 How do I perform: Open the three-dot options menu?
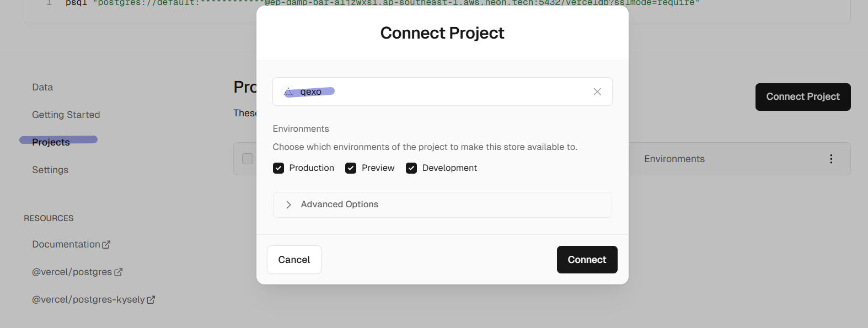(x=831, y=159)
